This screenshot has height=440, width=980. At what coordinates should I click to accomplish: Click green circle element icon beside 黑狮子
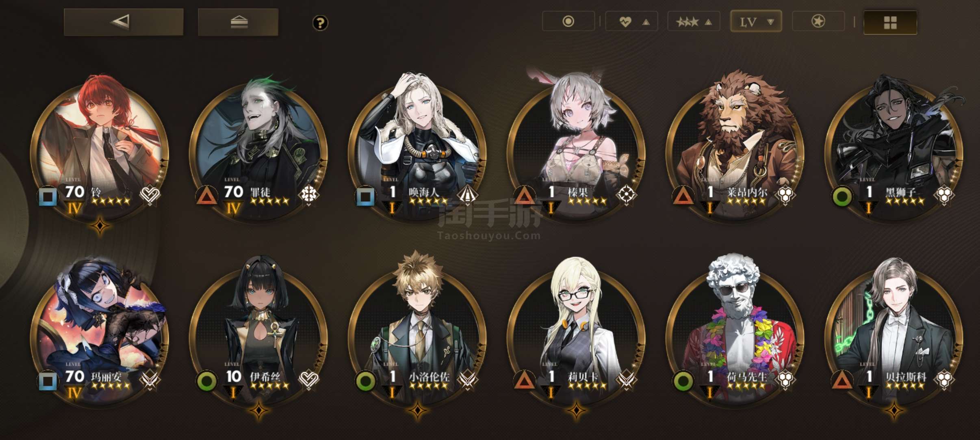pos(842,197)
